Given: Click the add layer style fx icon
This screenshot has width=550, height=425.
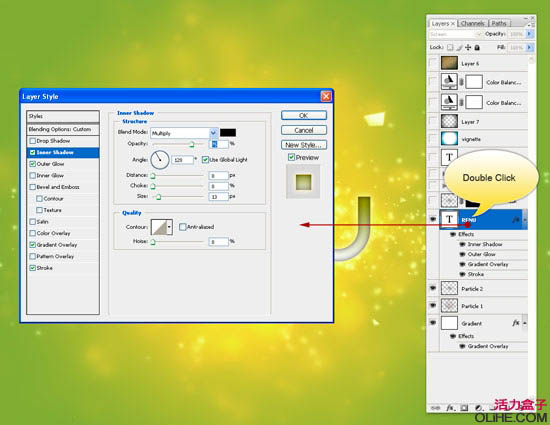Looking at the screenshot, I should [450, 408].
